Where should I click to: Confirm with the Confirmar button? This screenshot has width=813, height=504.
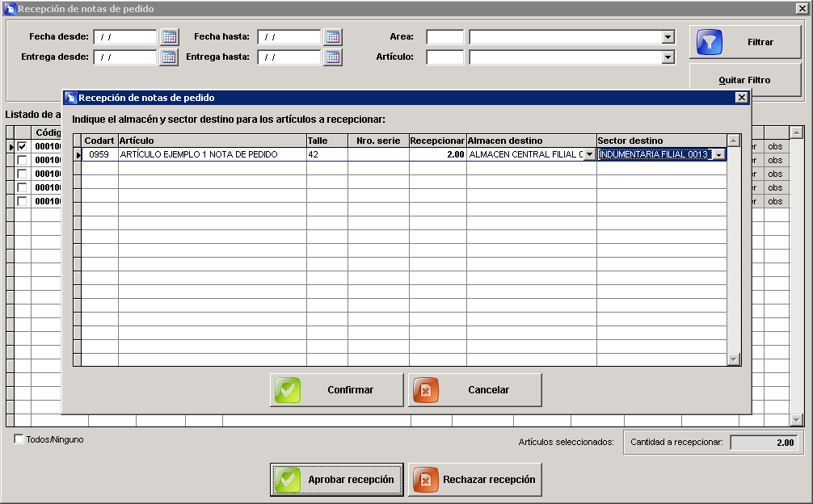pos(336,390)
